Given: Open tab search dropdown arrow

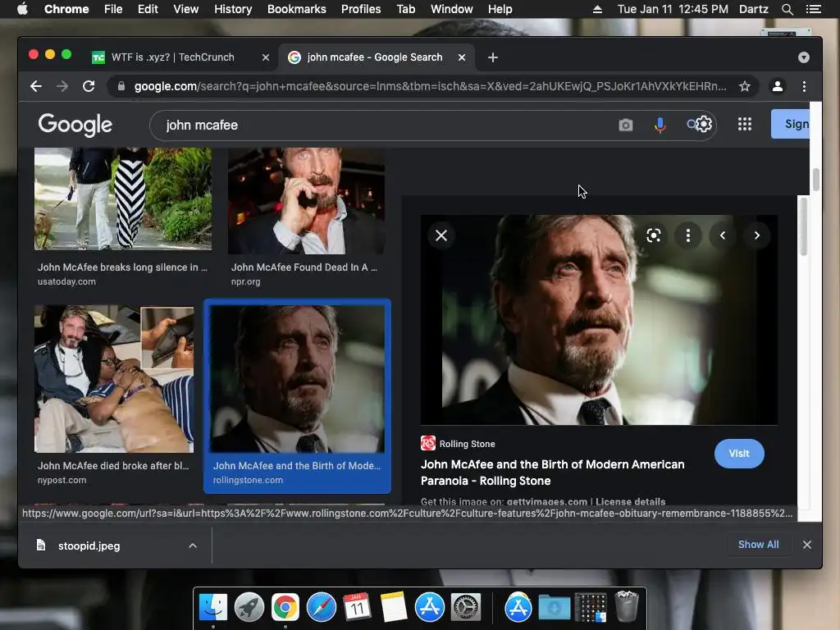Looking at the screenshot, I should pos(804,57).
